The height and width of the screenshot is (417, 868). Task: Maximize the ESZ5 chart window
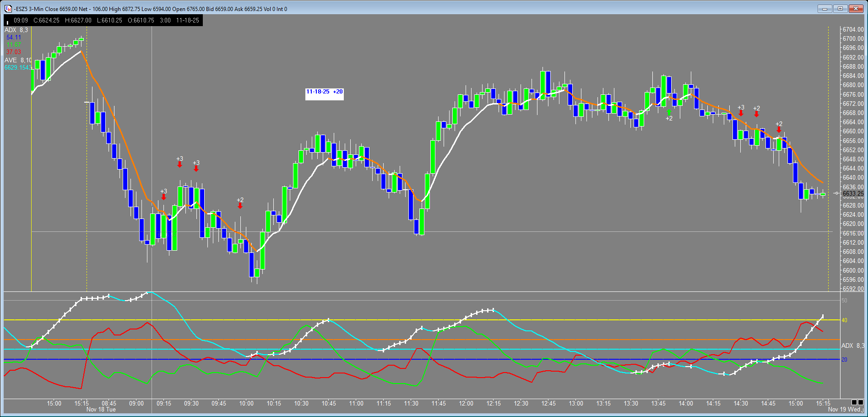[840, 9]
